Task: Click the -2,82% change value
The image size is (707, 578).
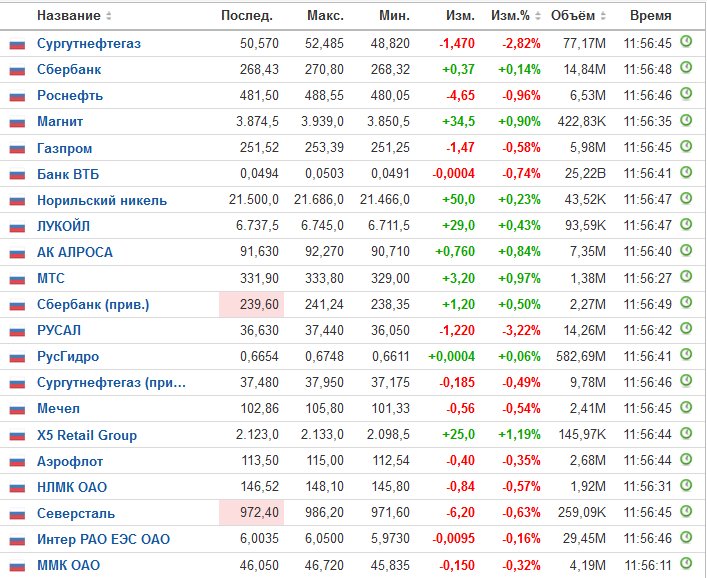Action: (521, 44)
